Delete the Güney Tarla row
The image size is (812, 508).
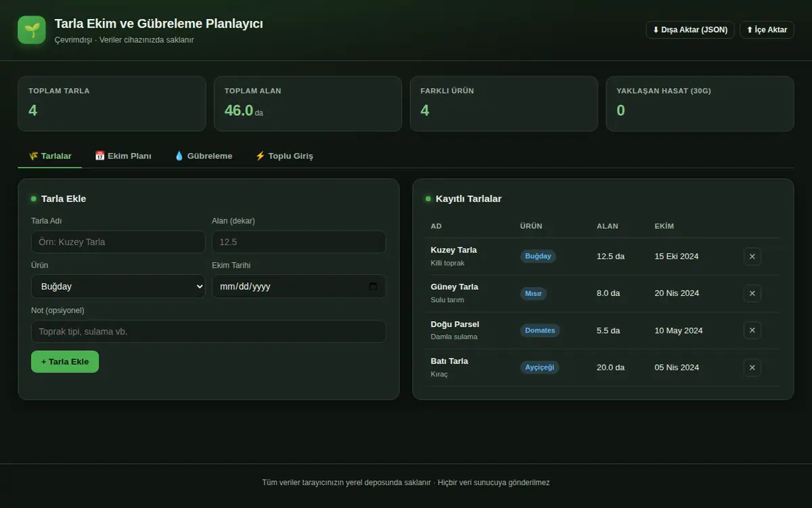[752, 293]
